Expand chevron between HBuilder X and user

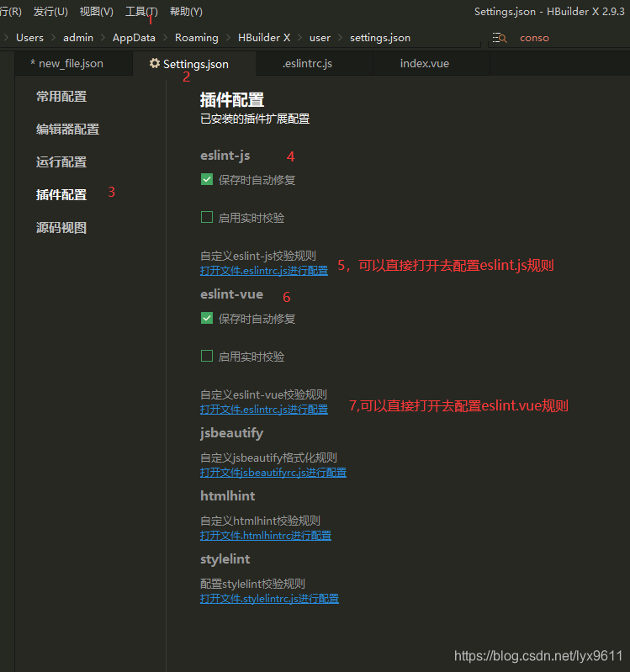[x=300, y=38]
